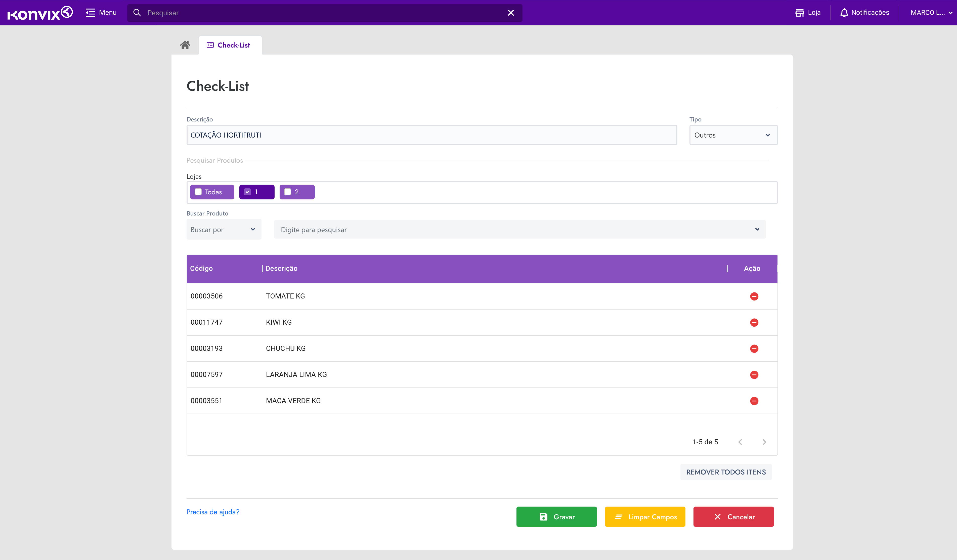Open the MARCO L... user menu
The width and height of the screenshot is (957, 560).
tap(930, 13)
